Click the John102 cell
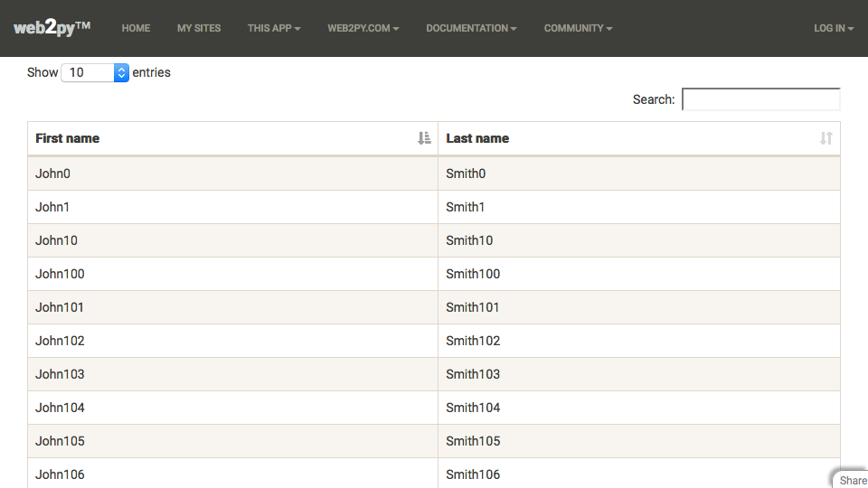The width and height of the screenshot is (868, 488). pyautogui.click(x=232, y=341)
